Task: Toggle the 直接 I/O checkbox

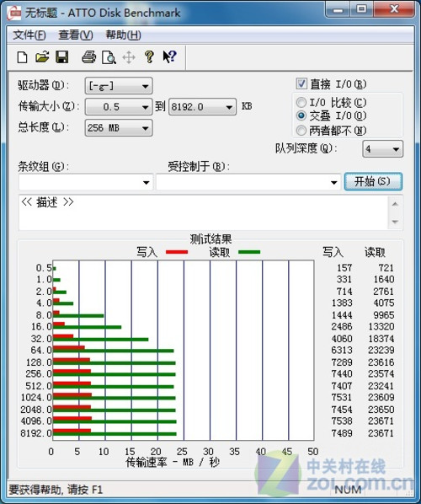Action: pyautogui.click(x=301, y=84)
